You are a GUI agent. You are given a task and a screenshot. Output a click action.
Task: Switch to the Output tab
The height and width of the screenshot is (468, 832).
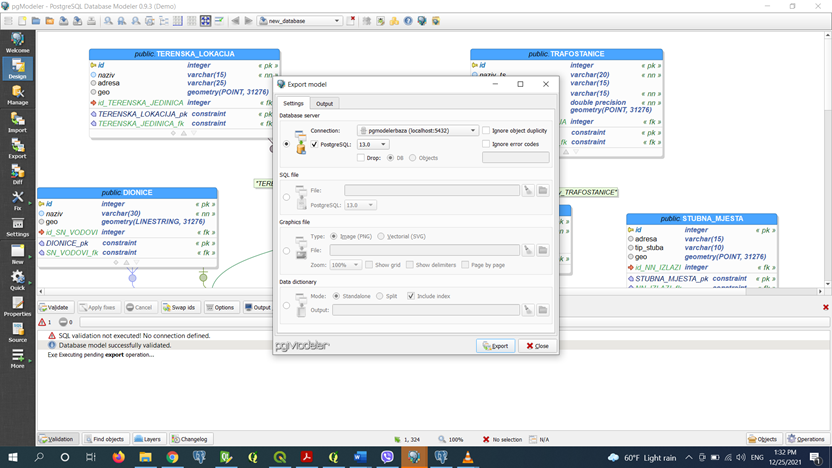[325, 104]
